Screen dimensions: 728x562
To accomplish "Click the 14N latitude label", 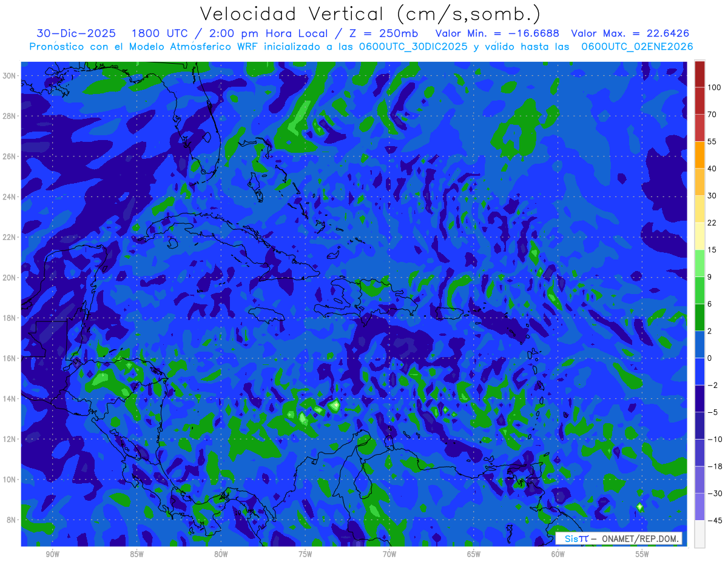I will coord(9,399).
